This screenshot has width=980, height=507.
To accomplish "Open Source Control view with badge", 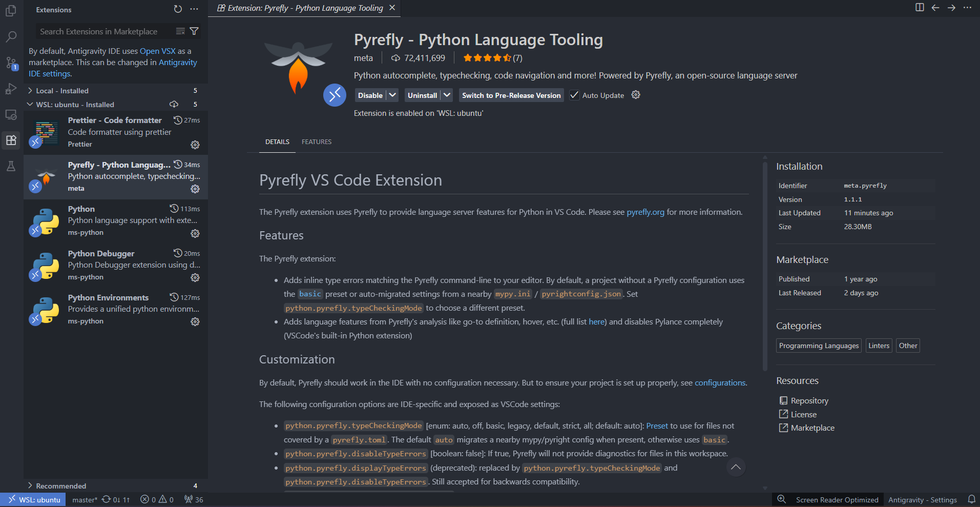I will pyautogui.click(x=11, y=63).
